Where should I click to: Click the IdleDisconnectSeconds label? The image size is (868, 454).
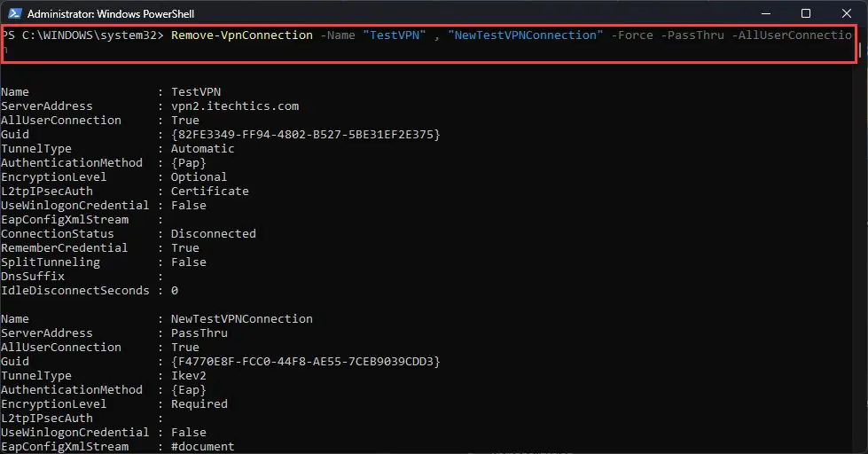click(74, 290)
